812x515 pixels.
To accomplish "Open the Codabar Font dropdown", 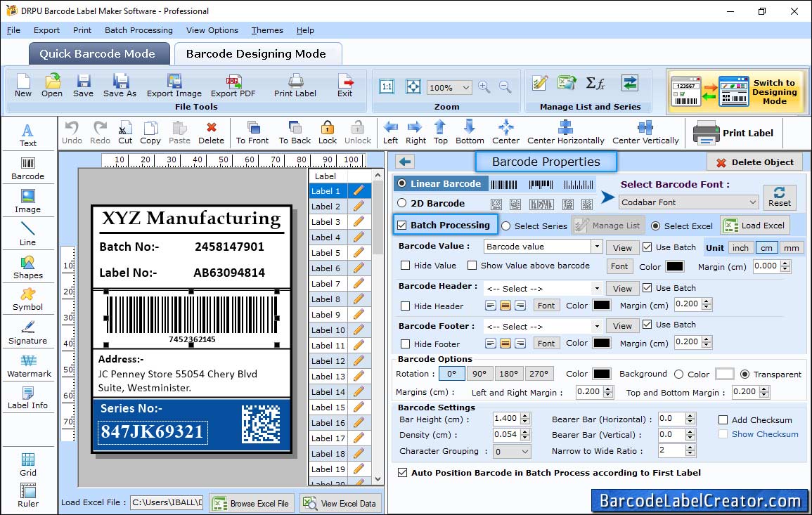I will 689,202.
